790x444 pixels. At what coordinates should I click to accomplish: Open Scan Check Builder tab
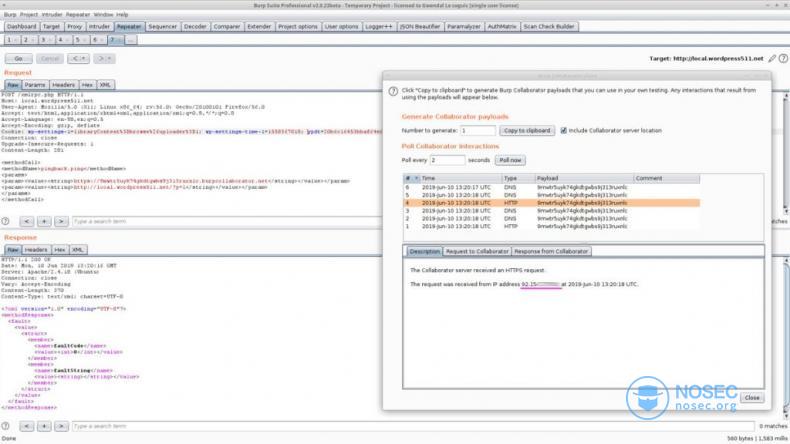coord(549,26)
